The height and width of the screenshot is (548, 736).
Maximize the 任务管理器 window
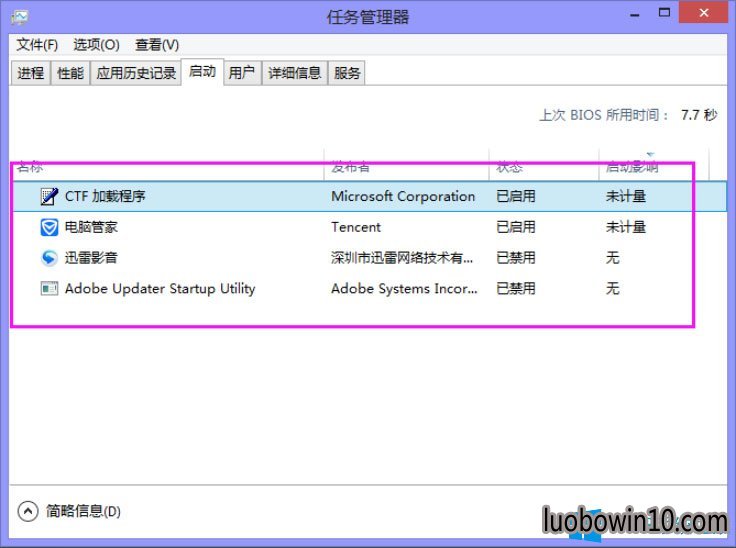click(664, 13)
